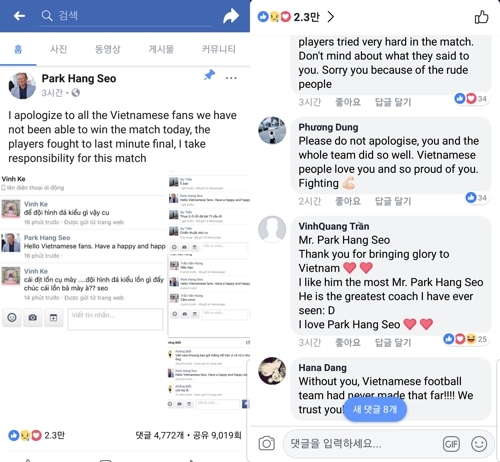Click the 검색 search field
The height and width of the screenshot is (462, 500).
[126, 16]
